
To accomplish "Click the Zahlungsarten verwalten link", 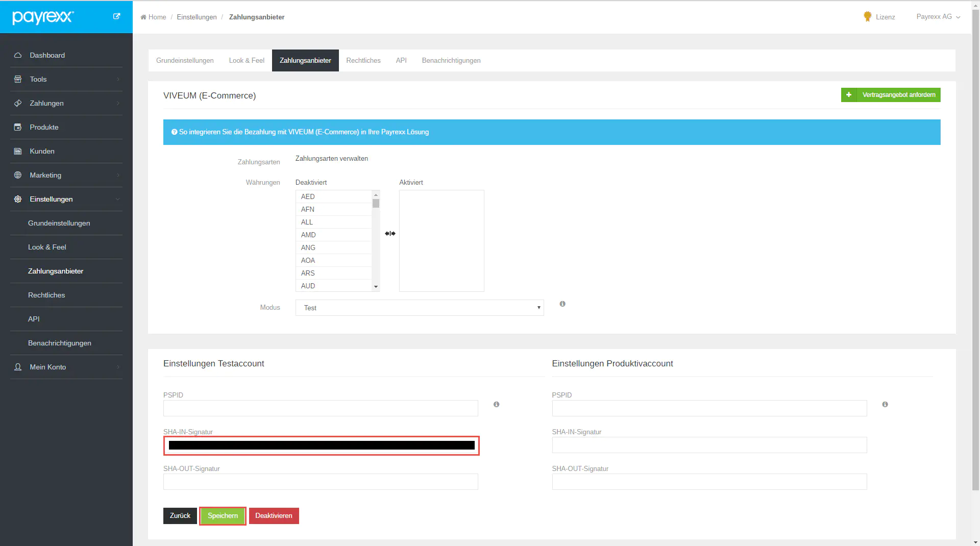I will [331, 159].
